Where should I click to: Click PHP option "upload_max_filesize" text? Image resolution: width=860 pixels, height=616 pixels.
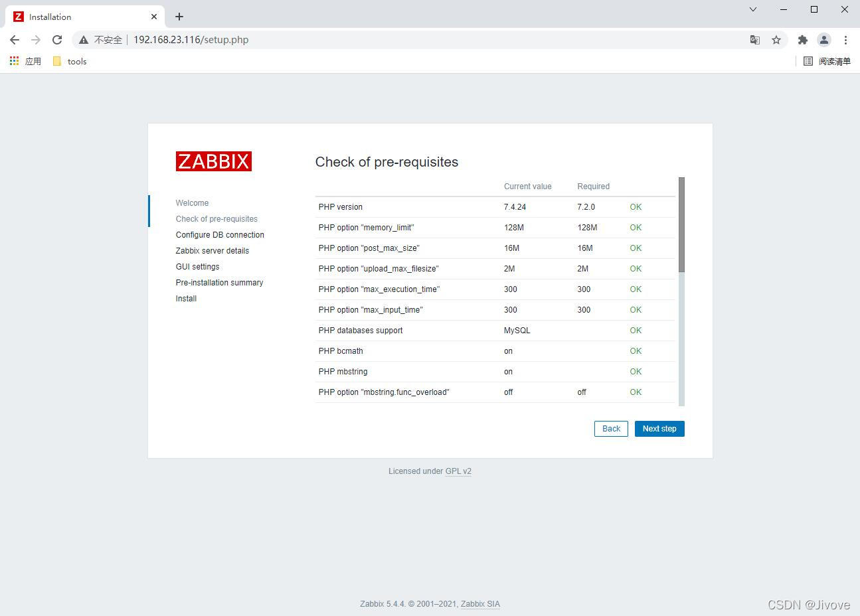click(x=379, y=269)
